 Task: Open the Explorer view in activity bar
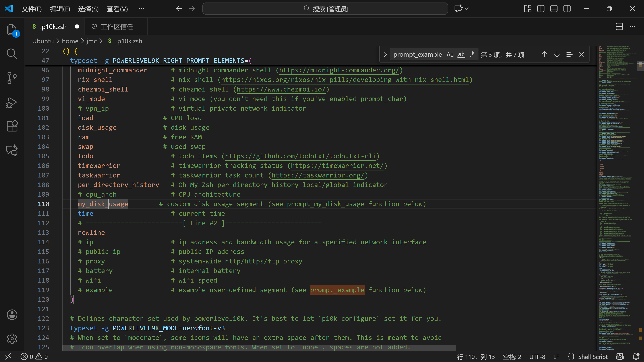tap(12, 30)
